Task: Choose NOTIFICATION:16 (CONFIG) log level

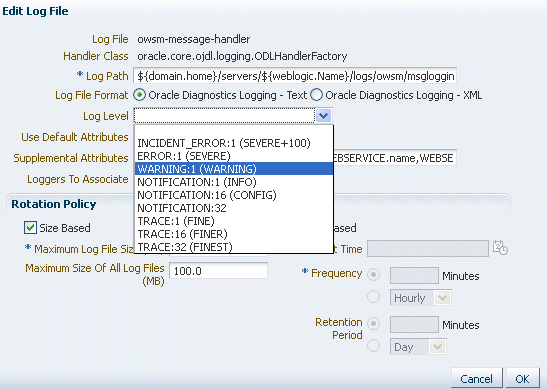Action: [x=234, y=195]
